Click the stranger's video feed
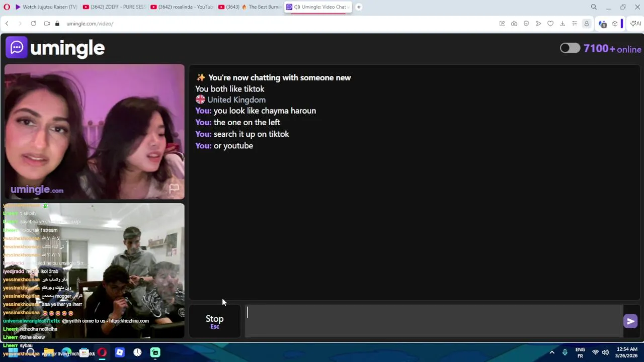The image size is (644, 362). [95, 132]
